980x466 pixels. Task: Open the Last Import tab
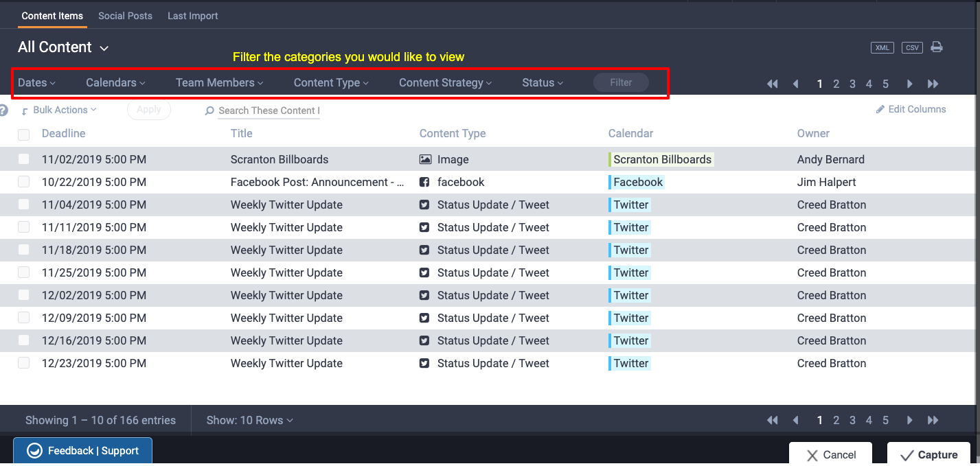pyautogui.click(x=193, y=16)
